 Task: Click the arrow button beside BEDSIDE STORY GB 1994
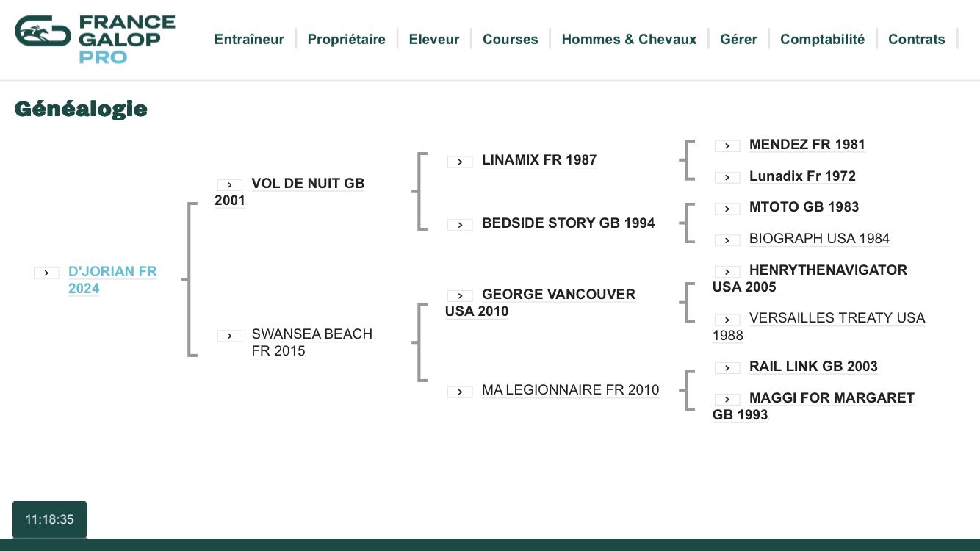tap(460, 225)
